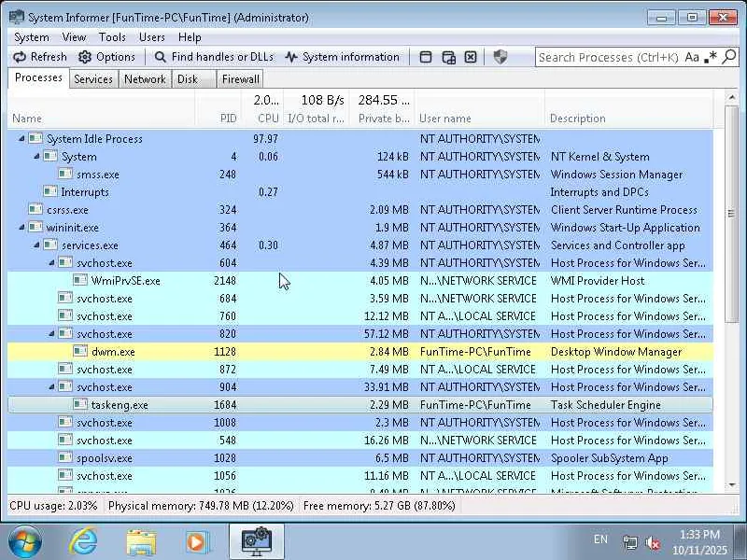Collapse the System process tree node

coord(36,156)
